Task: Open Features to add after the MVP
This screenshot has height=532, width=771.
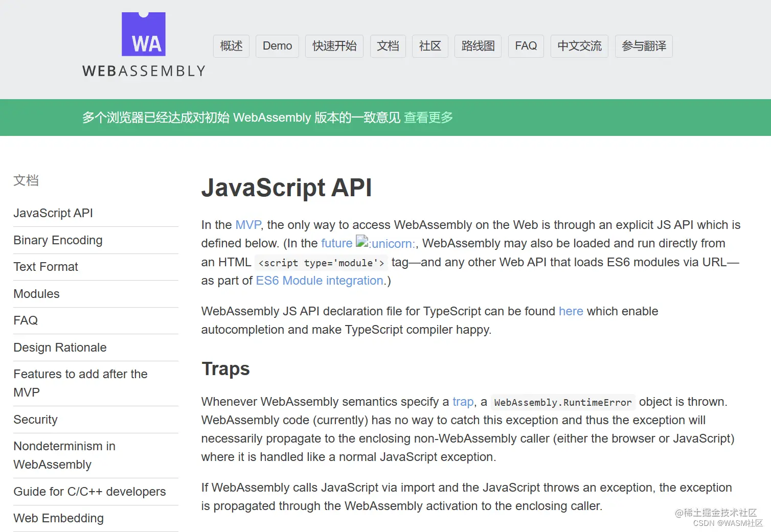Action: pyautogui.click(x=80, y=383)
